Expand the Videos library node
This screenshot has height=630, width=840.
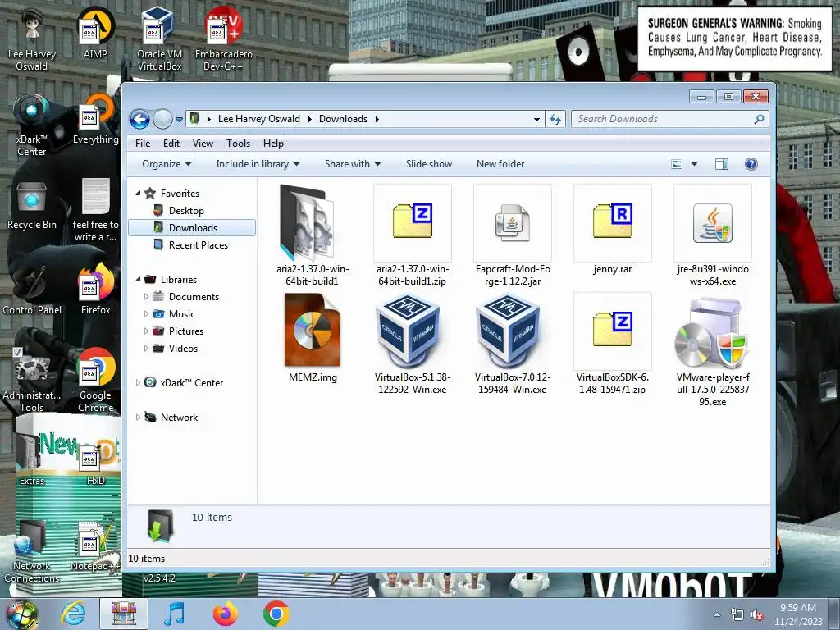[x=146, y=348]
